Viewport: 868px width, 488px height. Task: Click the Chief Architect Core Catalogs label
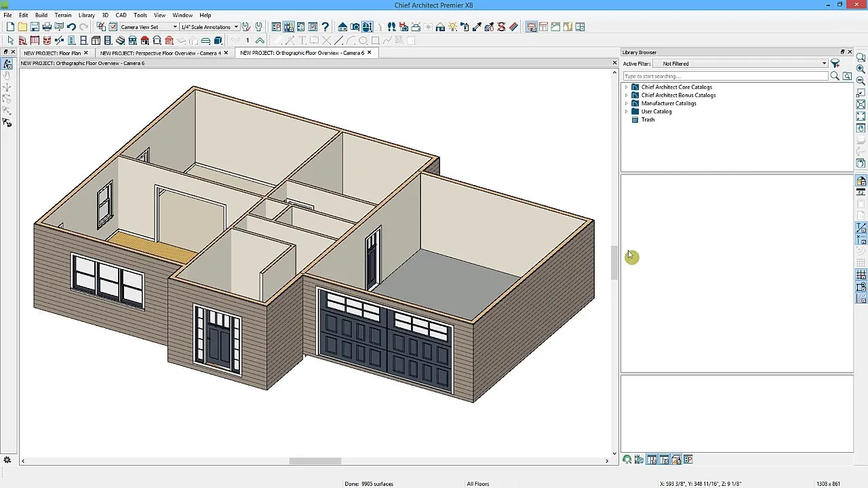677,87
